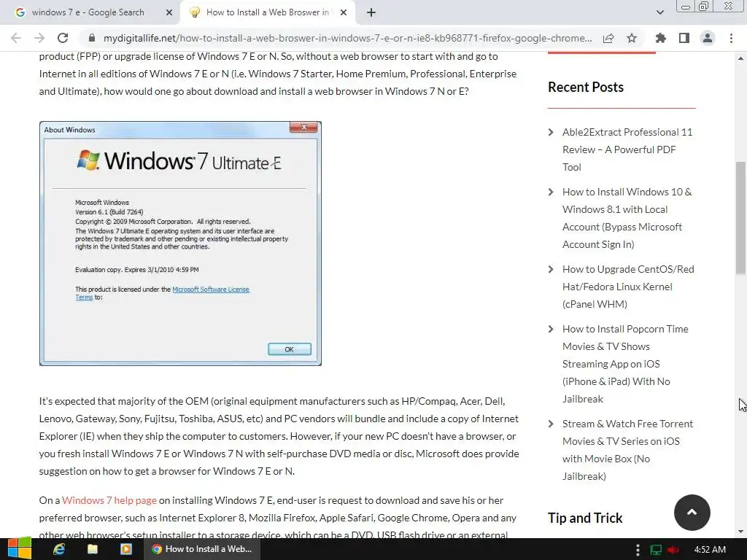Click the 4:52 AM clock
Viewport: 747px width, 560px height.
pos(710,550)
